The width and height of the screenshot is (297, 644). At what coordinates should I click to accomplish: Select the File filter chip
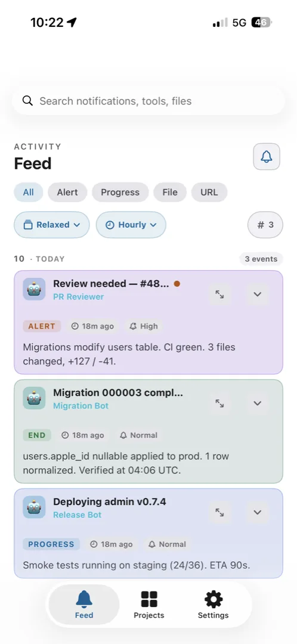(170, 192)
